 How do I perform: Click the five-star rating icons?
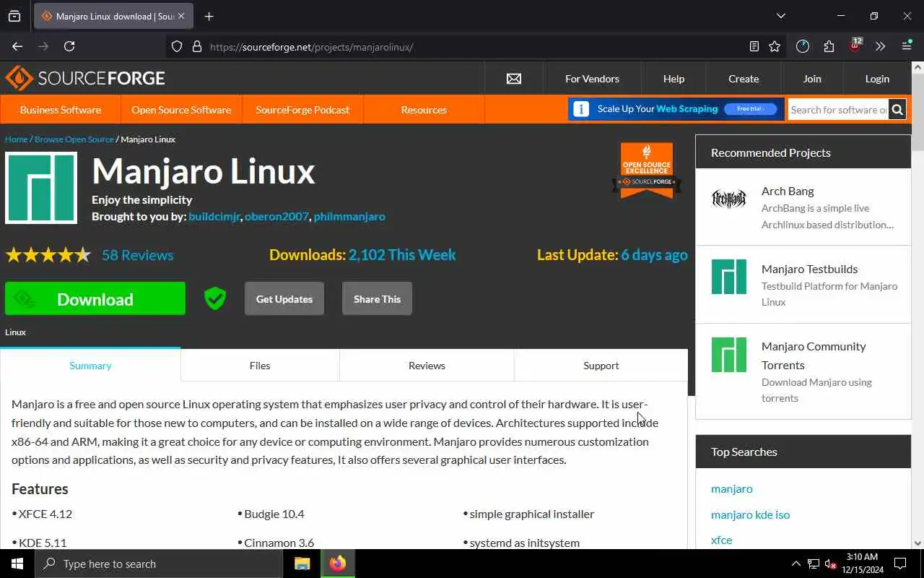(x=48, y=255)
